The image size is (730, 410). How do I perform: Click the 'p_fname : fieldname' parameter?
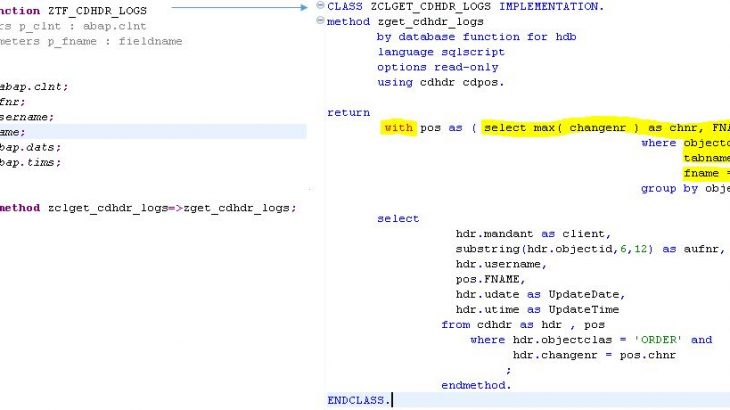point(60,41)
